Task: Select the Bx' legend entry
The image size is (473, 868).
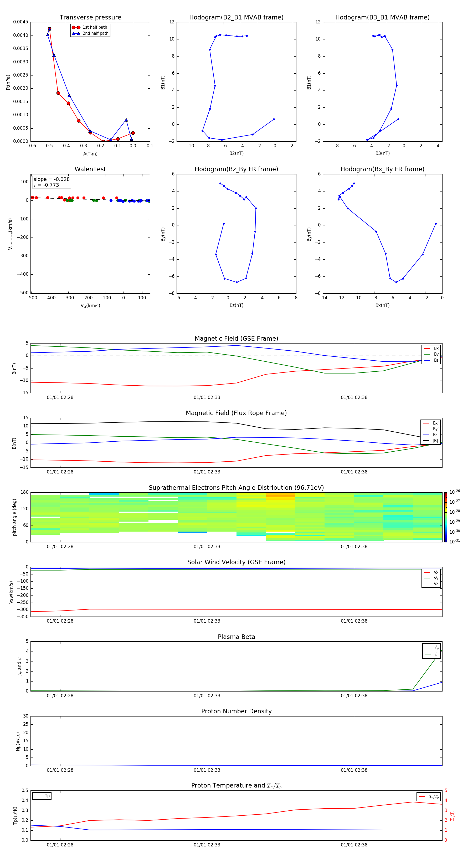Action: (x=431, y=423)
